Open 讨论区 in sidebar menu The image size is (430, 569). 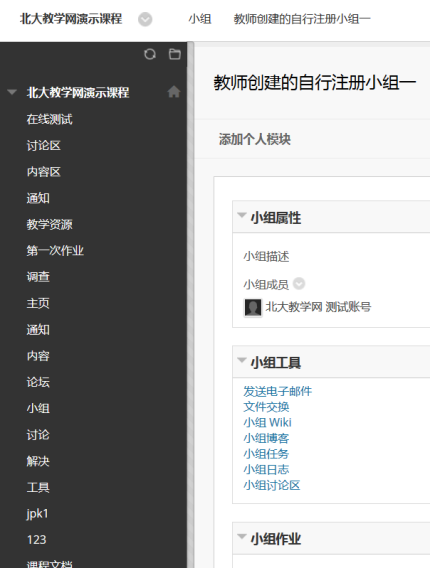tap(44, 146)
